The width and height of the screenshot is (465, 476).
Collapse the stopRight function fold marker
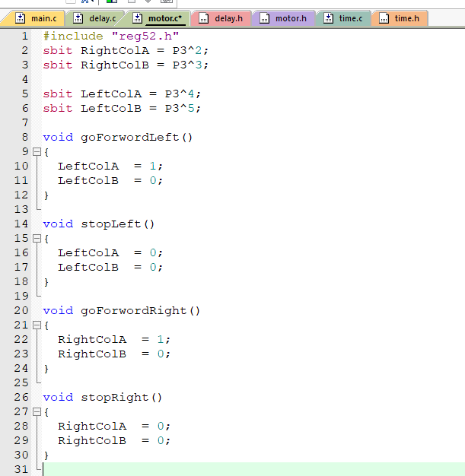37,411
